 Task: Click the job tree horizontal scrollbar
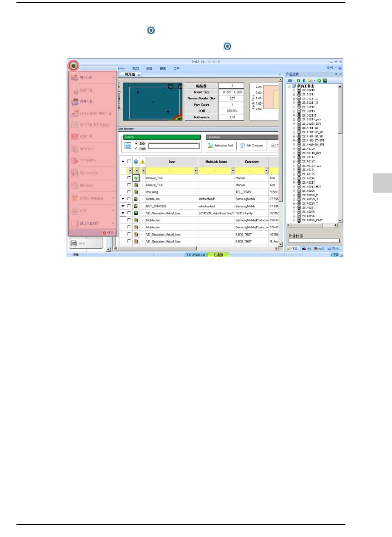pyautogui.click(x=312, y=225)
